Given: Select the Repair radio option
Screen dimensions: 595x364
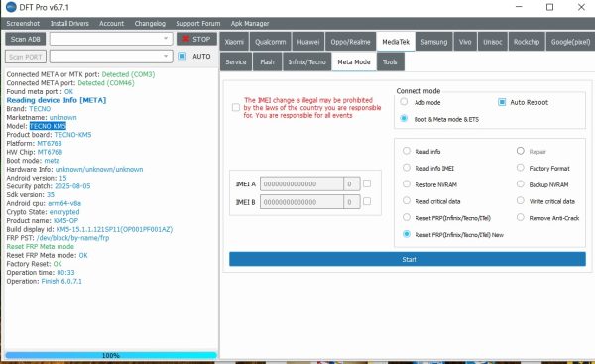Looking at the screenshot, I should [x=521, y=151].
